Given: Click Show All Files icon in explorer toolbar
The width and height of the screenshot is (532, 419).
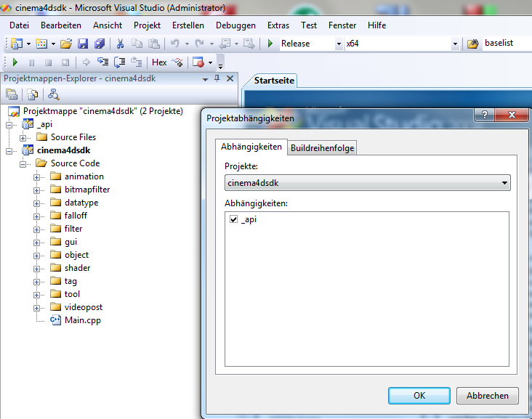Looking at the screenshot, I should (33, 94).
